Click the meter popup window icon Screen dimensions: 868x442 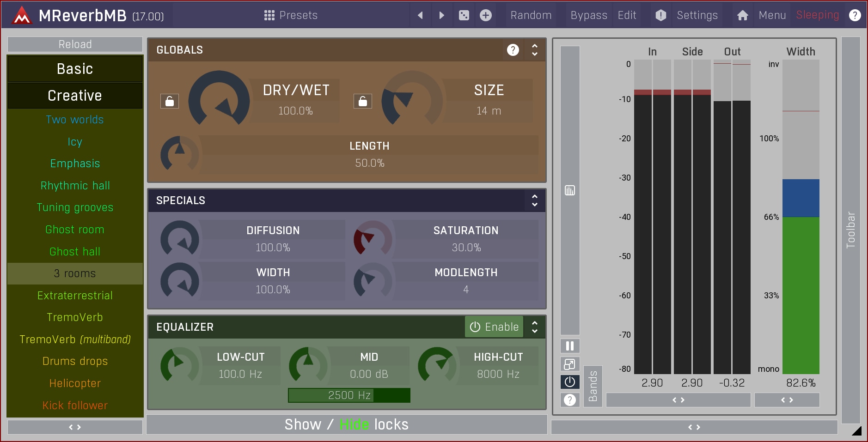pyautogui.click(x=570, y=364)
